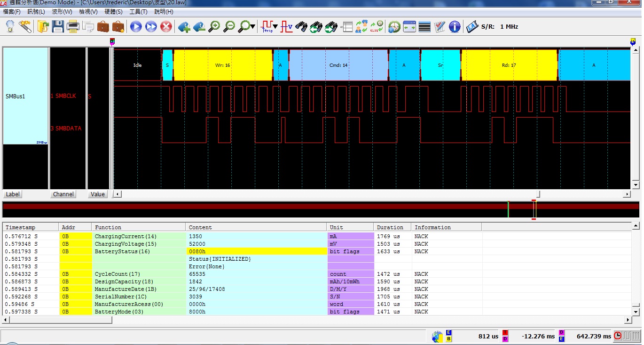The height and width of the screenshot is (345, 644).
Task: Open the 檔案(F) menu
Action: (12, 12)
